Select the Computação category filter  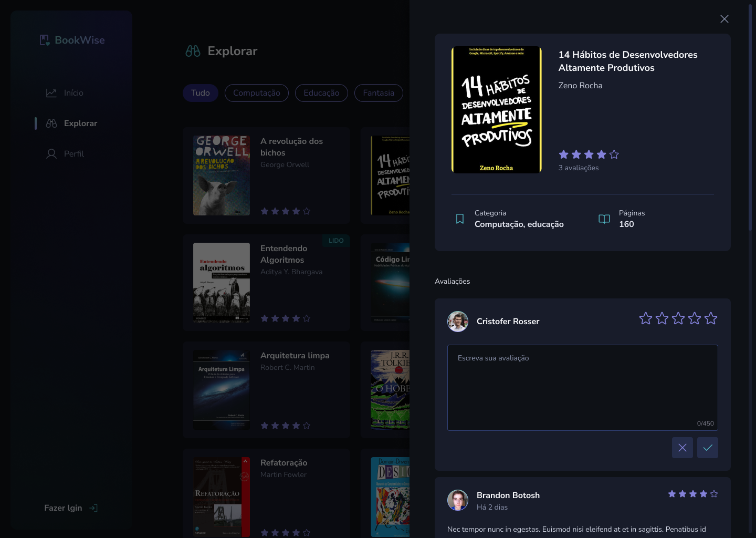[x=257, y=93]
